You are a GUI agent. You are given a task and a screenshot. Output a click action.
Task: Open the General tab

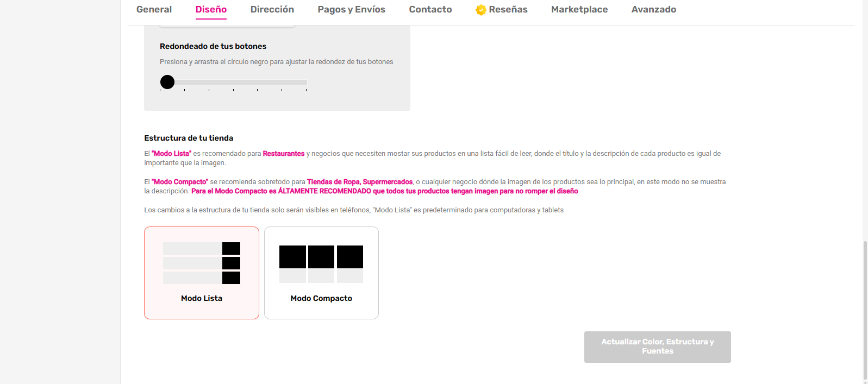pyautogui.click(x=154, y=10)
